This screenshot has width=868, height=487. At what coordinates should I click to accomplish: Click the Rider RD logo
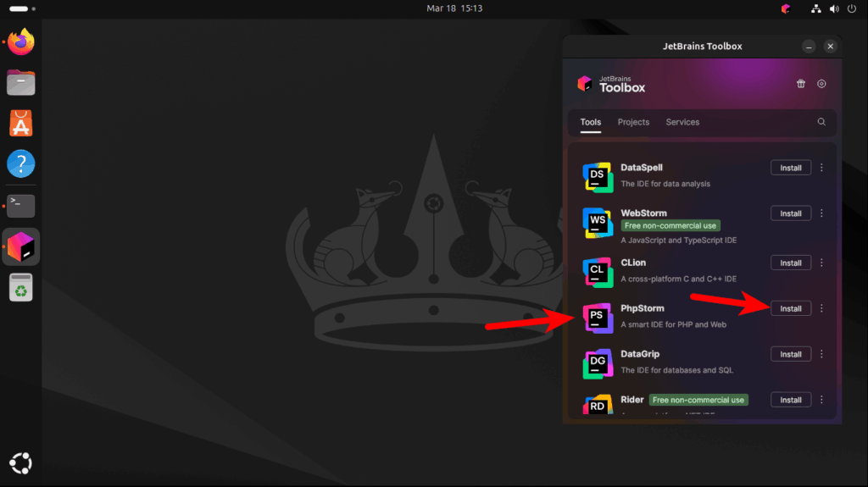point(598,404)
